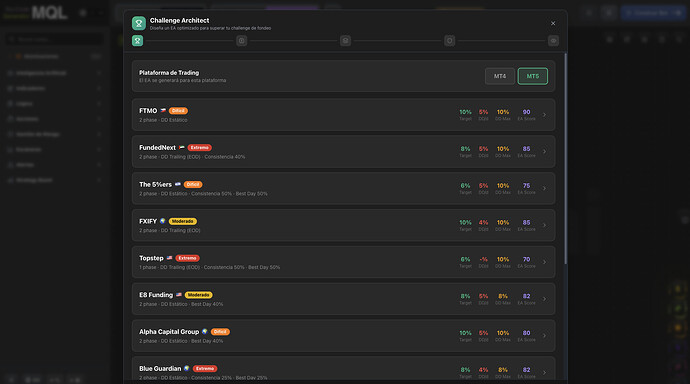Image resolution: width=690 pixels, height=384 pixels.
Task: Click Topstep EA Score value 70
Action: 526,260
